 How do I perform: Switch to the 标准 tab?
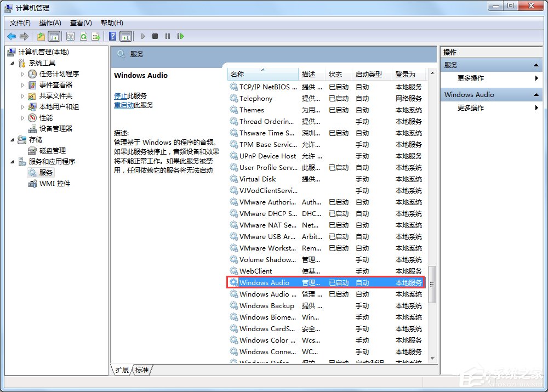142,370
